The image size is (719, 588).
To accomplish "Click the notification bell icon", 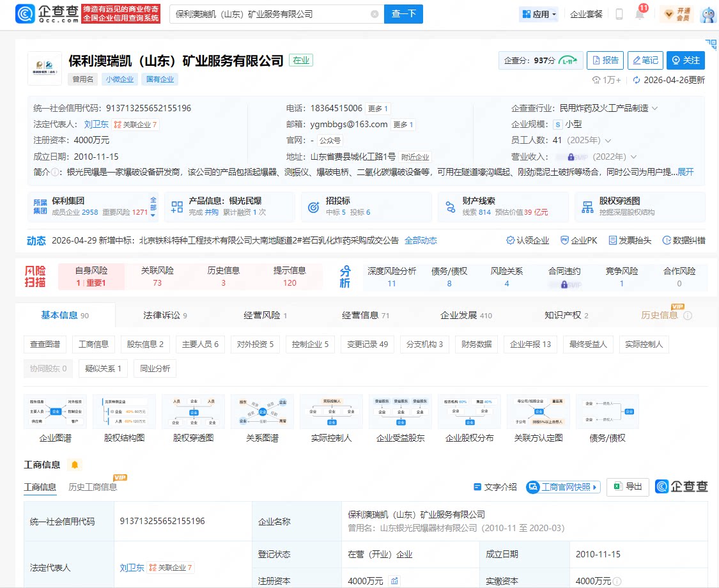I will point(640,14).
